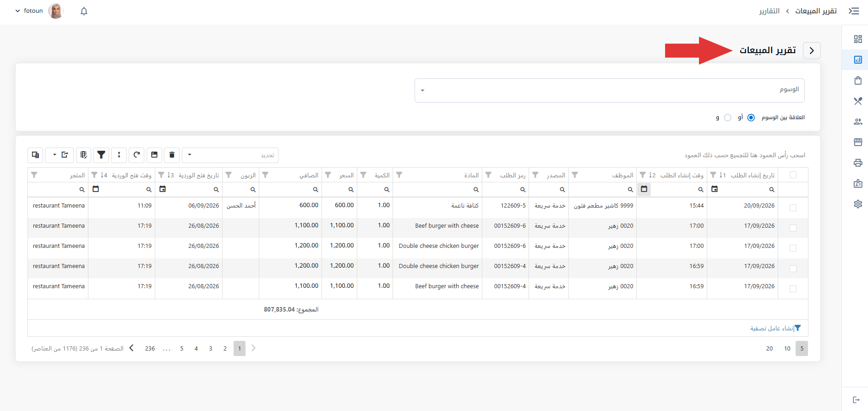
Task: Click the إنشاء عامل تصفية filter builder link
Action: (x=775, y=328)
